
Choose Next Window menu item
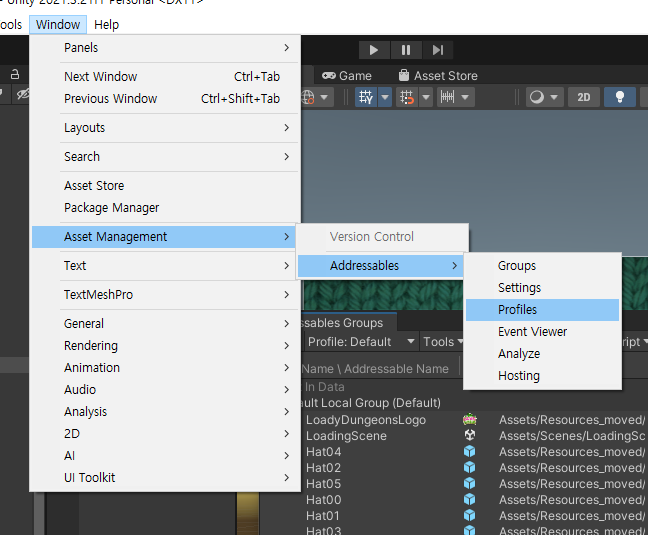coord(165,77)
